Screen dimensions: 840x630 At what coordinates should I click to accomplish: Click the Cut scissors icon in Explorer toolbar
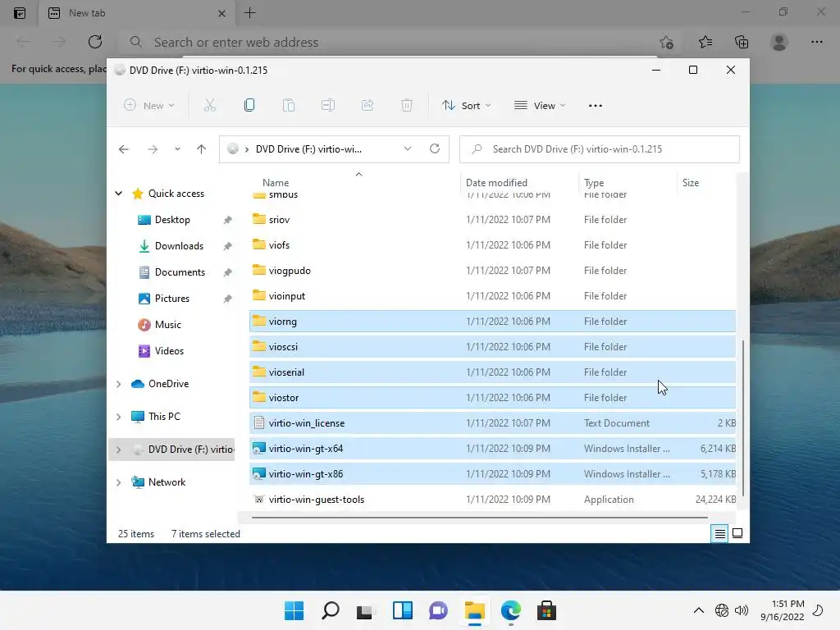[x=209, y=106]
